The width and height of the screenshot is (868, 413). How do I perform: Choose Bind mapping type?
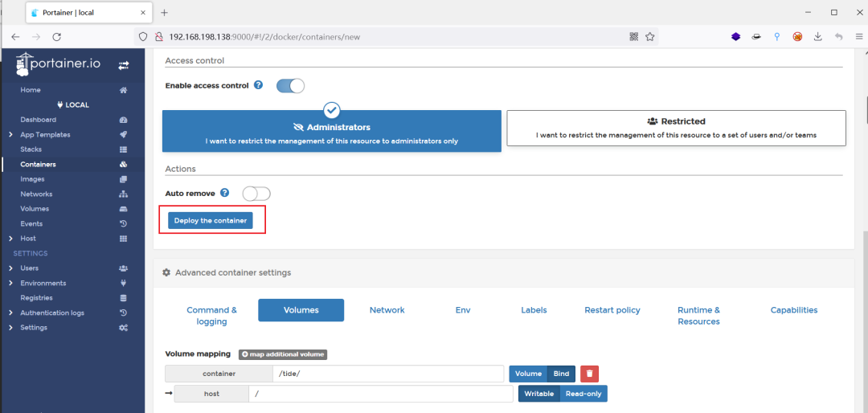(561, 374)
